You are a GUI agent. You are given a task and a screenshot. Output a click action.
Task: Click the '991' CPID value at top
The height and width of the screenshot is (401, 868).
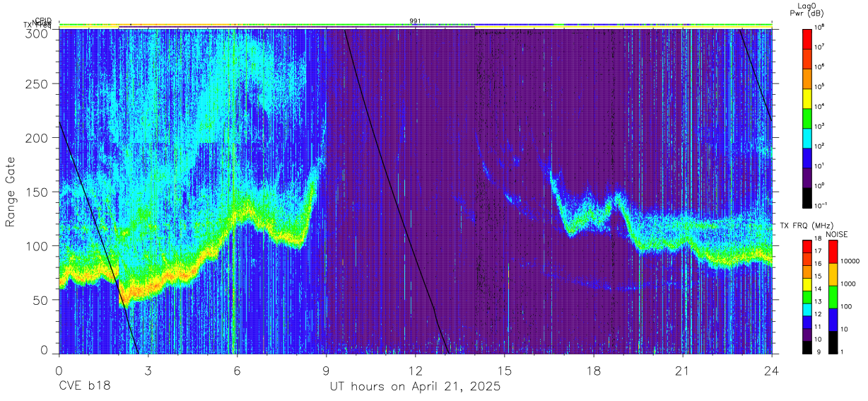pyautogui.click(x=415, y=21)
